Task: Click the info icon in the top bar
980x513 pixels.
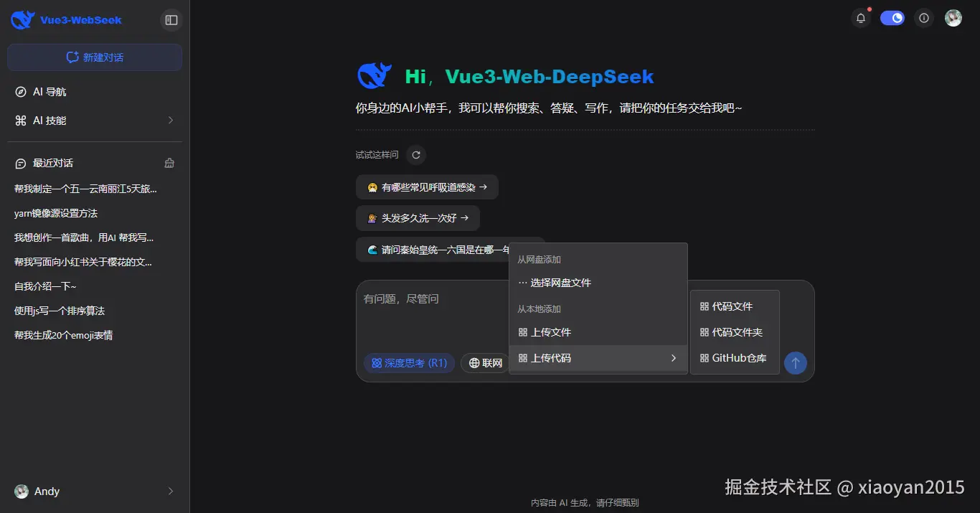Action: pyautogui.click(x=923, y=18)
